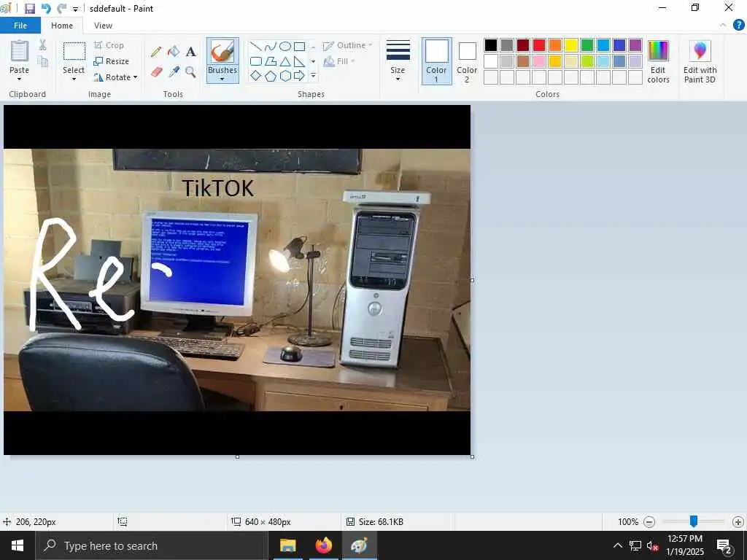Click the Paste clipboard icon

tap(20, 51)
